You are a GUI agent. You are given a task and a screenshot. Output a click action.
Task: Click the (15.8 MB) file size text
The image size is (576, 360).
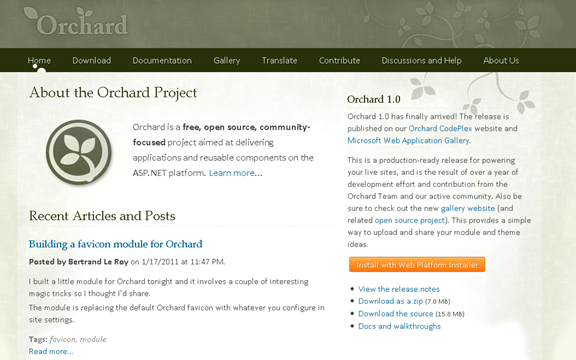[450, 314]
